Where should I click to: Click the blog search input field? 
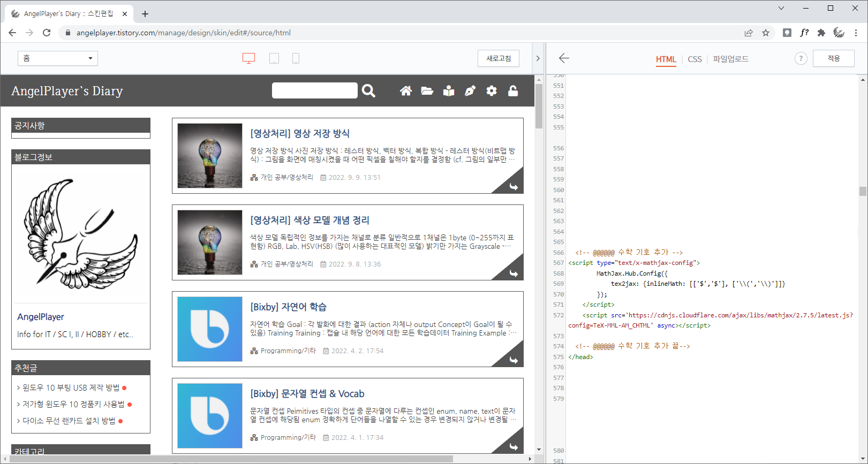coord(315,90)
